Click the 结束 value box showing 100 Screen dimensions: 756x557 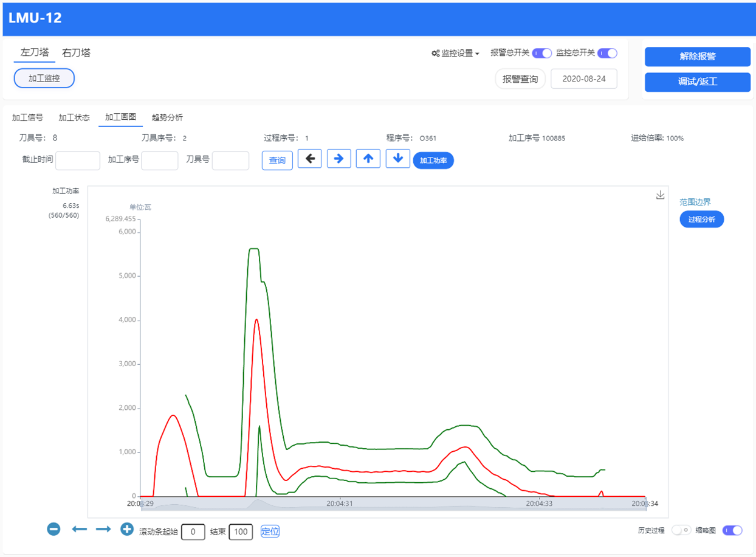[241, 531]
